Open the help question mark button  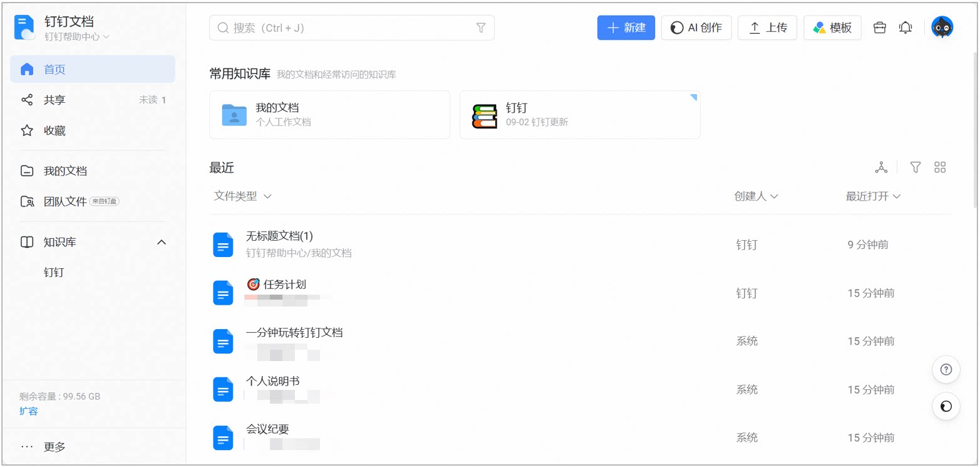tap(946, 369)
